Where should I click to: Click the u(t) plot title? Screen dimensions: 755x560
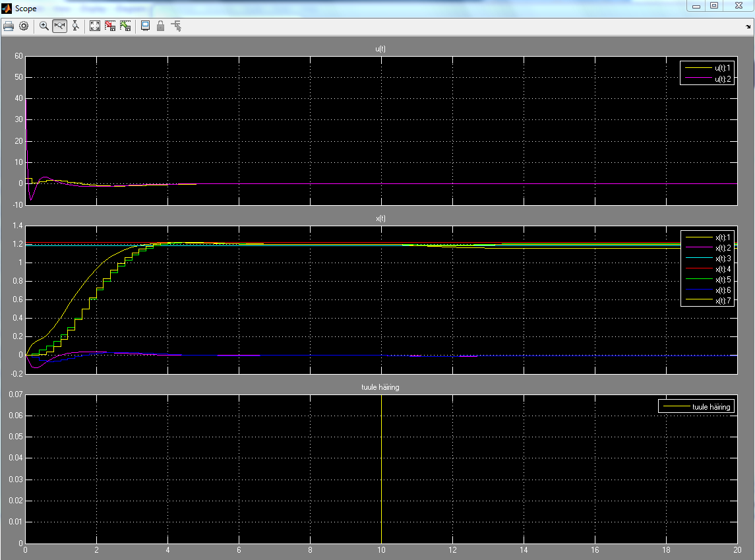(x=380, y=49)
